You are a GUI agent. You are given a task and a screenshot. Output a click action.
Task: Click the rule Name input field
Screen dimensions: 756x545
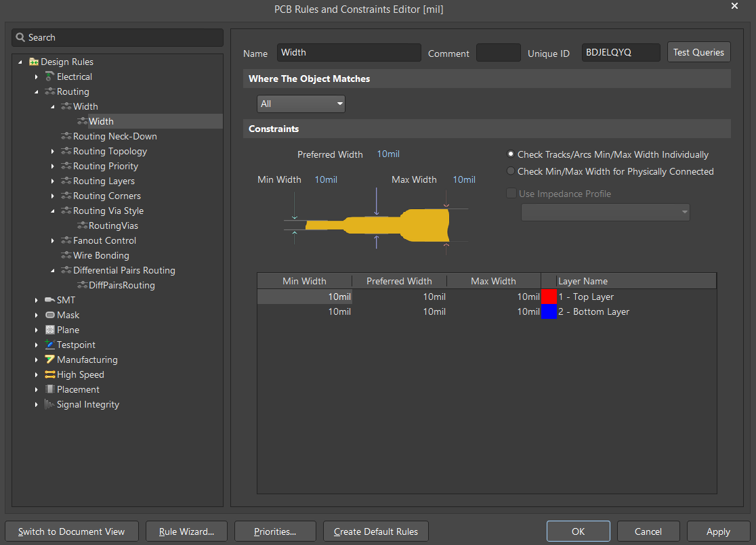(x=349, y=53)
